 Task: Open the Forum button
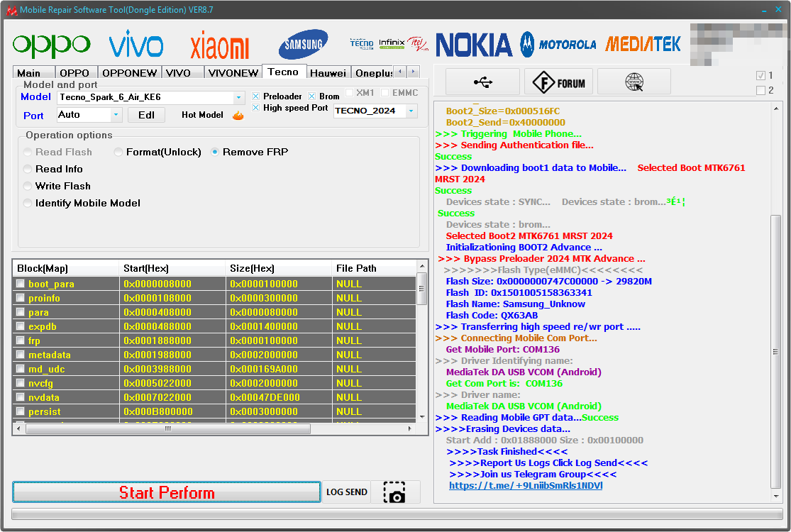coord(558,82)
